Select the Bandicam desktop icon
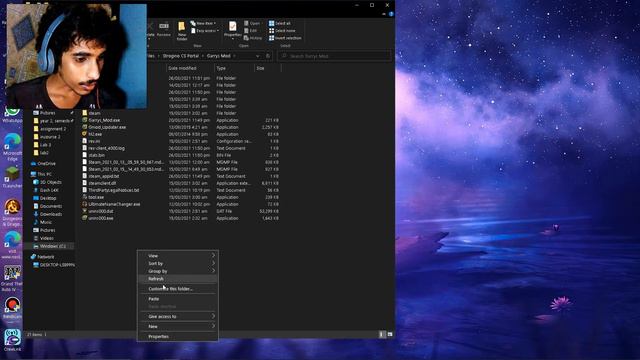The image size is (640, 360). 12,308
